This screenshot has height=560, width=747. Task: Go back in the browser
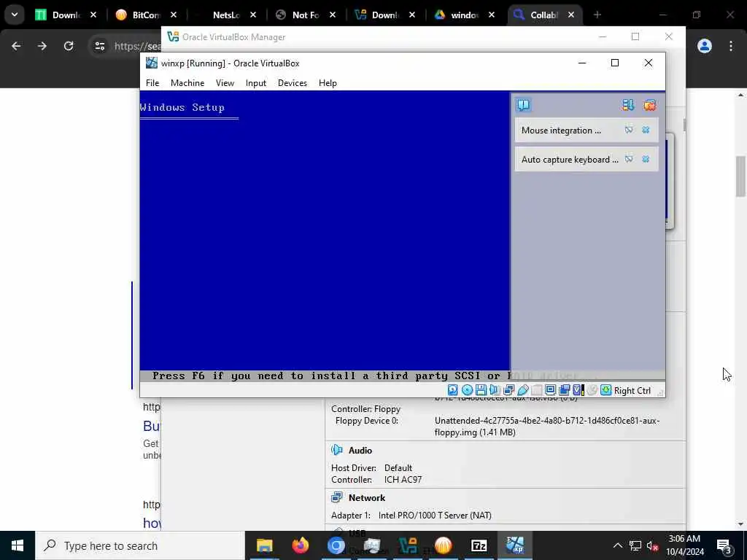coord(16,46)
